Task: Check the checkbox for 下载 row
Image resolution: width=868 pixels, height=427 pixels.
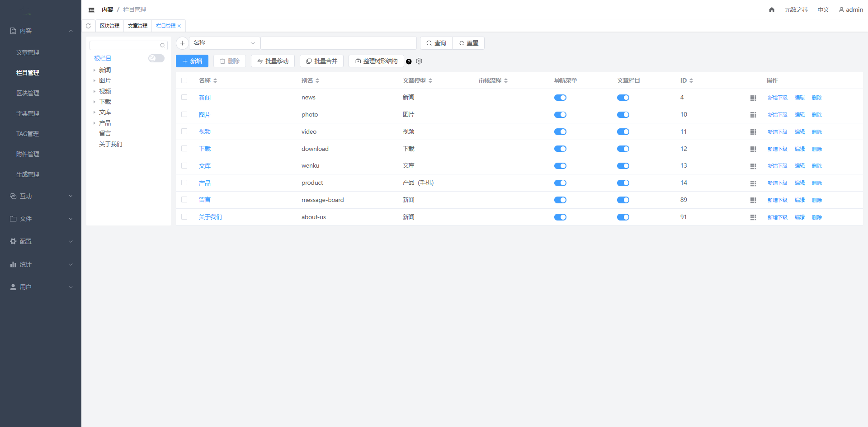Action: (184, 149)
